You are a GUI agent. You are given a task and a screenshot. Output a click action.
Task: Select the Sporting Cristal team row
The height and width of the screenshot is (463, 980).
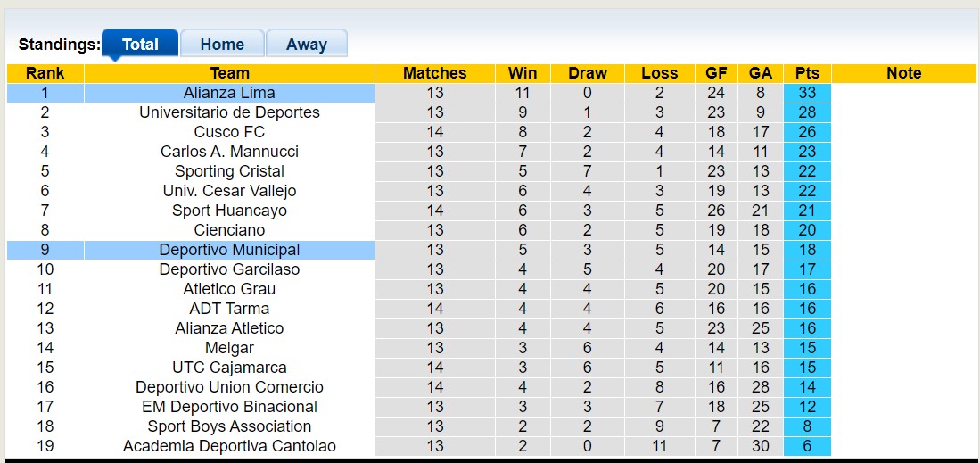(x=229, y=171)
